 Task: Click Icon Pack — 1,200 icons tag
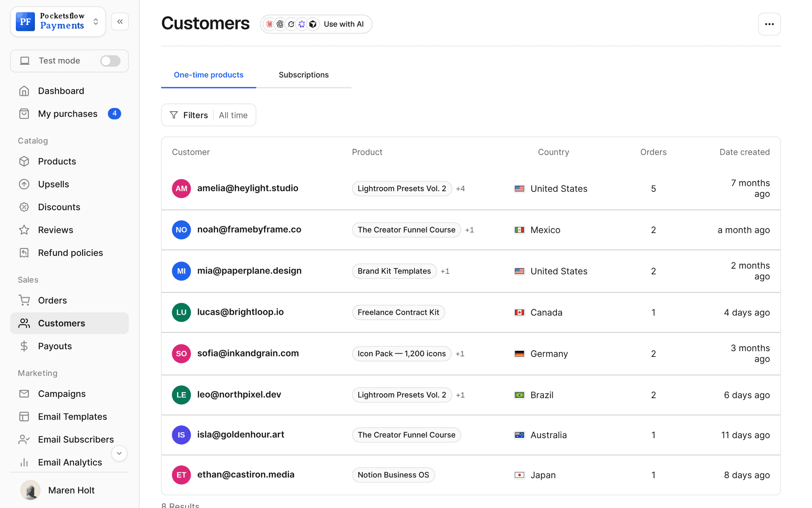coord(402,354)
